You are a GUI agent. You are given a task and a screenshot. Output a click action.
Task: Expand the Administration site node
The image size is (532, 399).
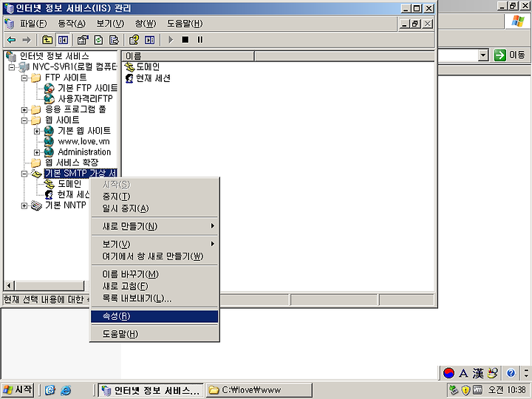[37, 153]
